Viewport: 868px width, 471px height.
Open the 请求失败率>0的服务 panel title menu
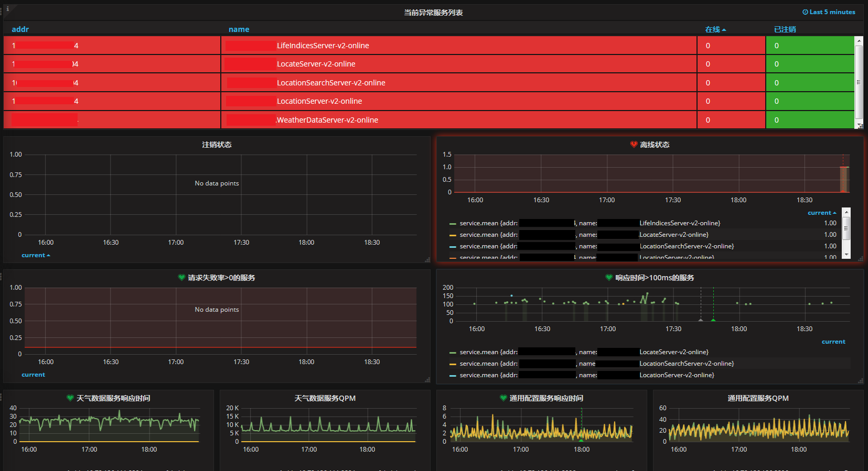(221, 278)
